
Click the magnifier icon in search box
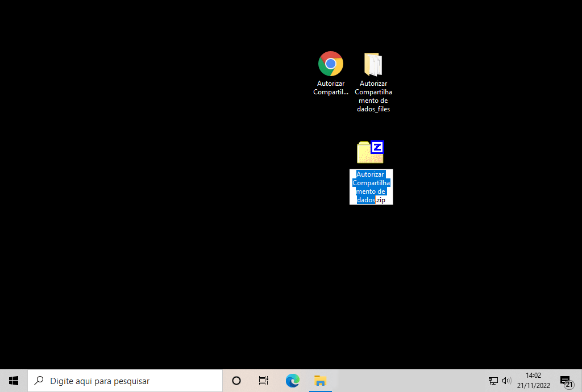pyautogui.click(x=39, y=381)
